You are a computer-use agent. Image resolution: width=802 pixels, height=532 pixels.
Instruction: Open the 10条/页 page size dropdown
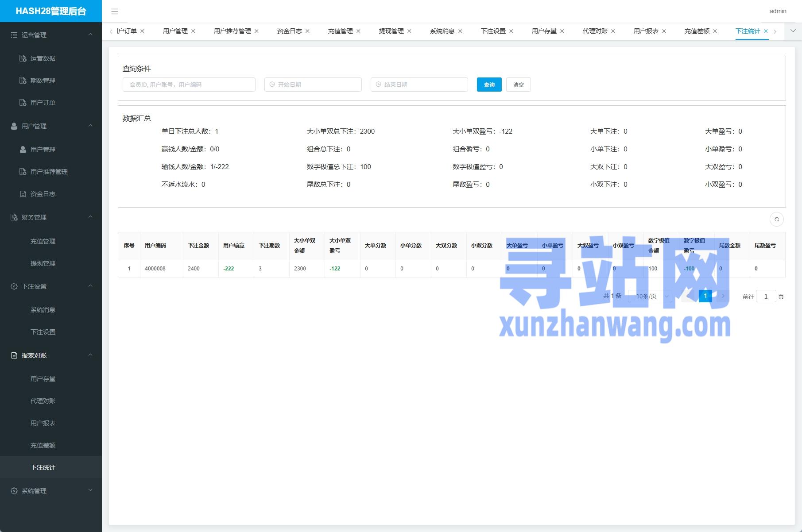coord(650,296)
